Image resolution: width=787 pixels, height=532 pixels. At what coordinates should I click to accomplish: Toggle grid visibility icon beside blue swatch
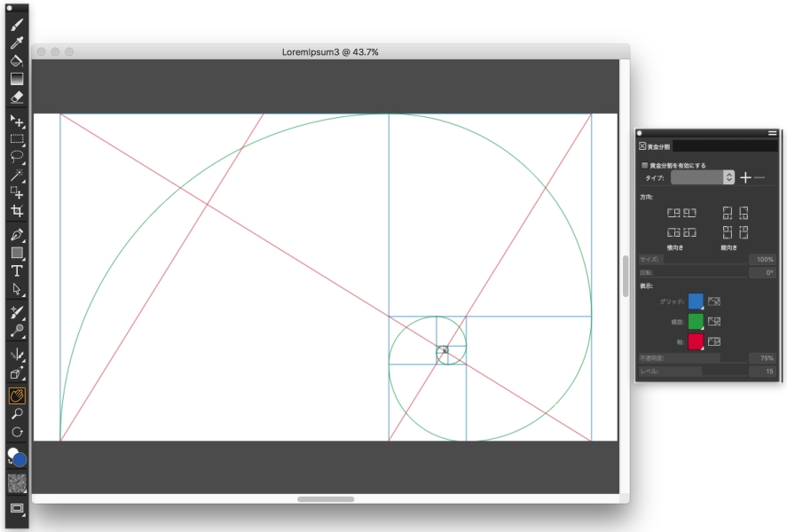[x=714, y=302]
